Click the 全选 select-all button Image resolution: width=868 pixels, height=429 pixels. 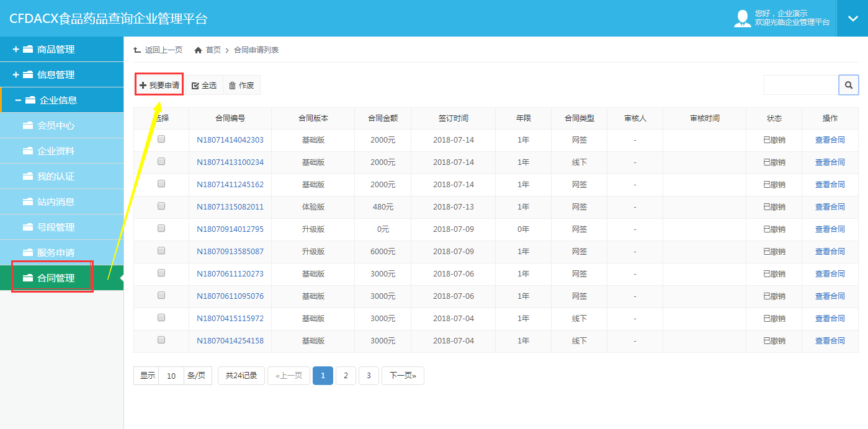(204, 86)
